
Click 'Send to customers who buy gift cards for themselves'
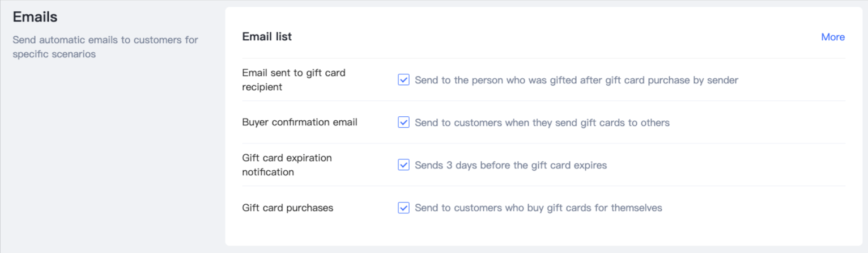click(538, 208)
